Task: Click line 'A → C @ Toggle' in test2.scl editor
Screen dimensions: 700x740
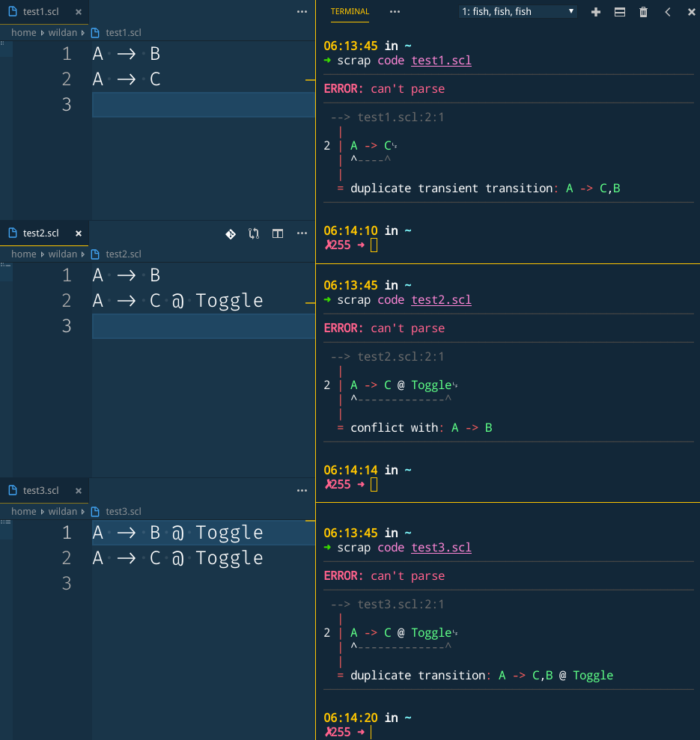Action: pyautogui.click(x=177, y=301)
